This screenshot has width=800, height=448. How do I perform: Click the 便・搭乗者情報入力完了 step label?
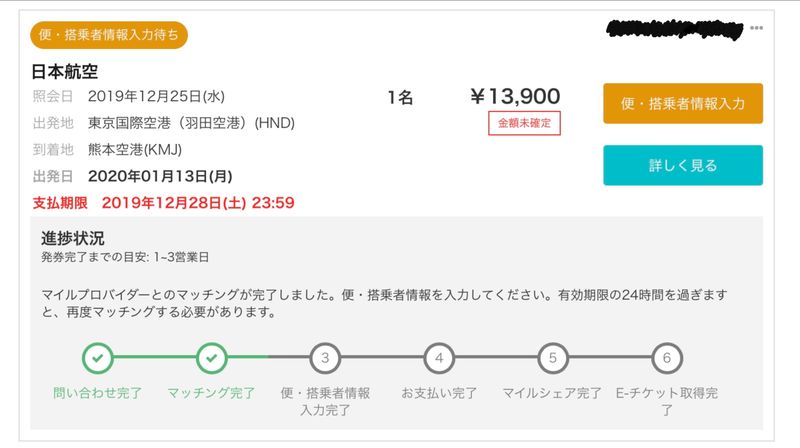325,401
